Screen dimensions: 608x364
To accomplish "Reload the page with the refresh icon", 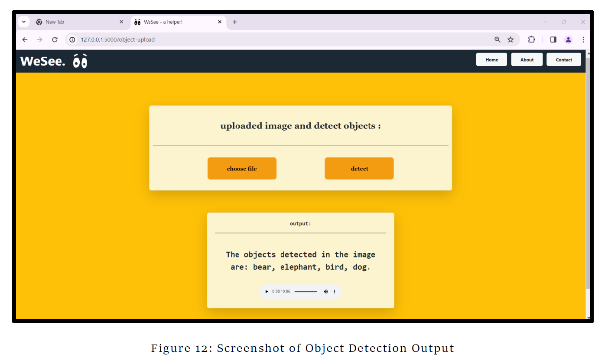I will tap(55, 39).
